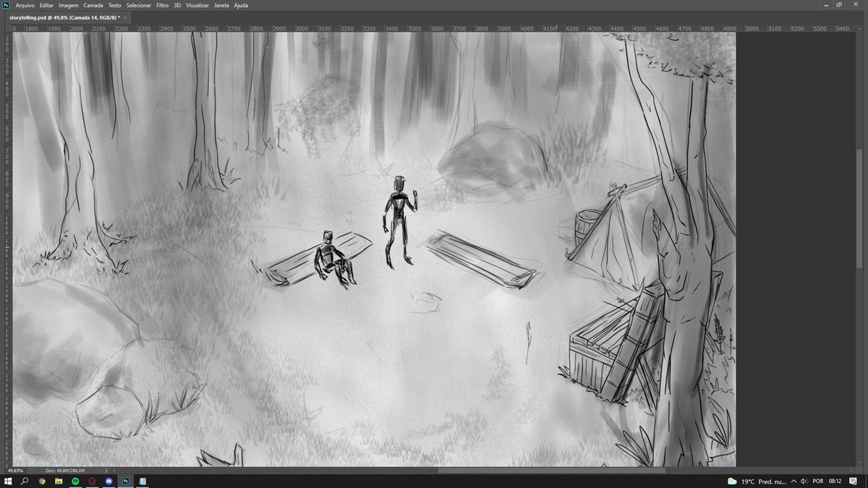Open the Janela menu
Screen dimensions: 868x488
tap(222, 5)
